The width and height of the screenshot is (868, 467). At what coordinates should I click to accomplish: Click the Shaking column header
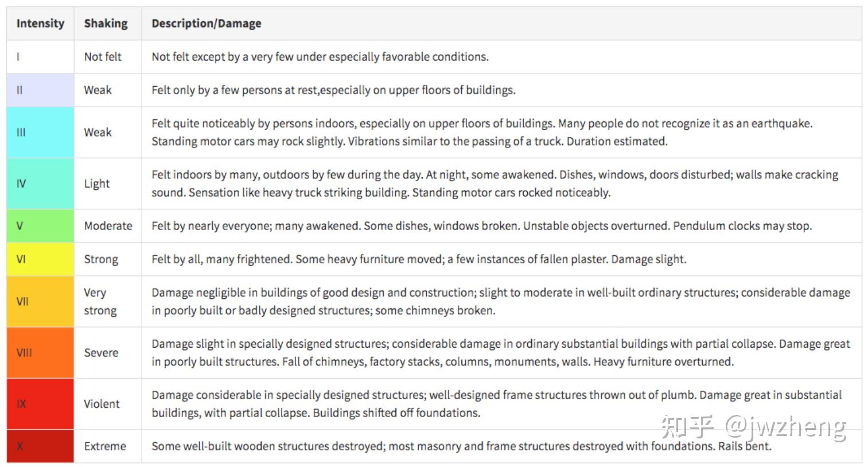click(106, 24)
